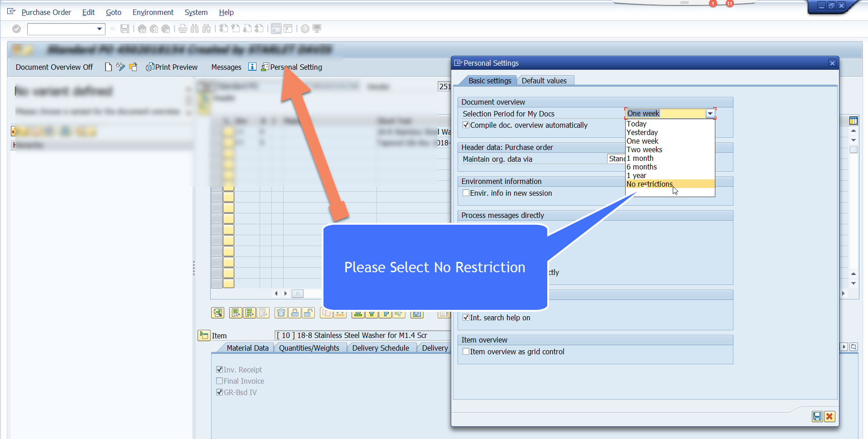Click the save icon in Personal Settings dialog
This screenshot has height=439, width=868.
(817, 416)
